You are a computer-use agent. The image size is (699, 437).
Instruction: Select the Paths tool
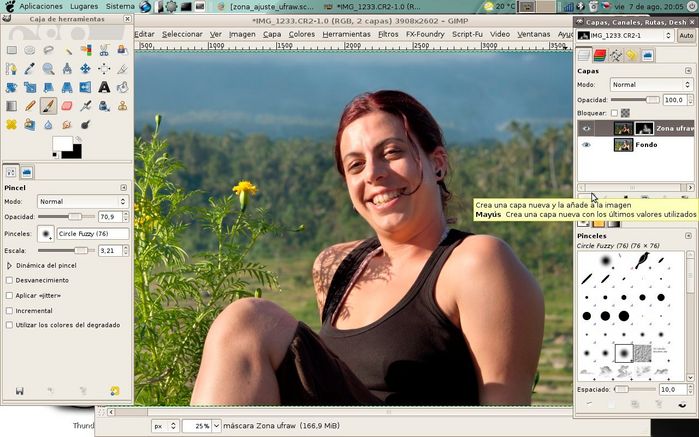pos(12,69)
